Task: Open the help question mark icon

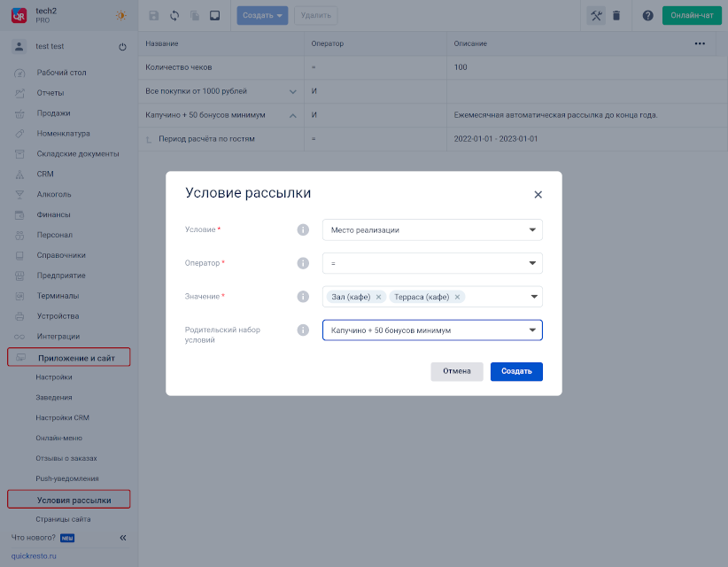Action: tap(647, 15)
